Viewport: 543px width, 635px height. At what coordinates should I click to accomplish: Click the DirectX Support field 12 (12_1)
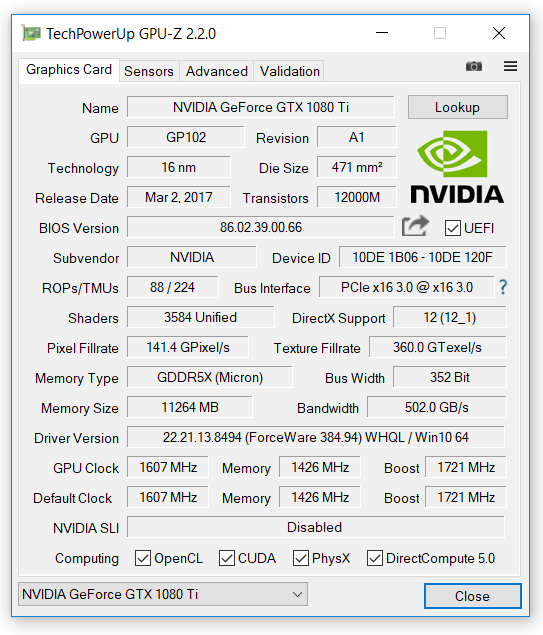click(x=449, y=317)
